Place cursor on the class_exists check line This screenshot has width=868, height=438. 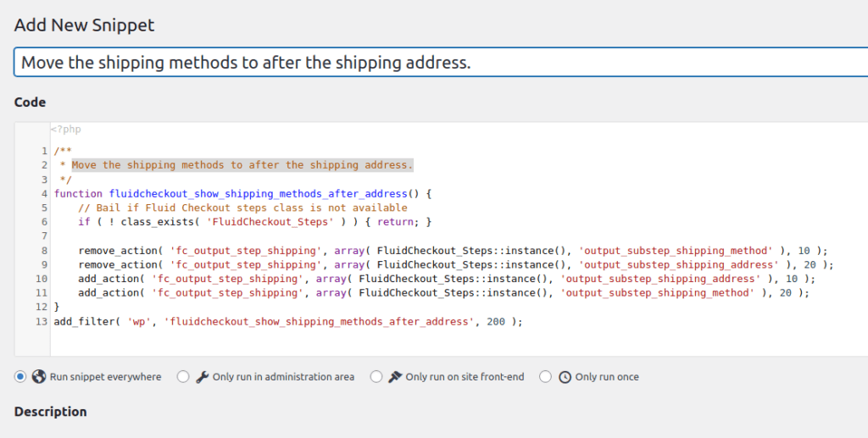(254, 222)
